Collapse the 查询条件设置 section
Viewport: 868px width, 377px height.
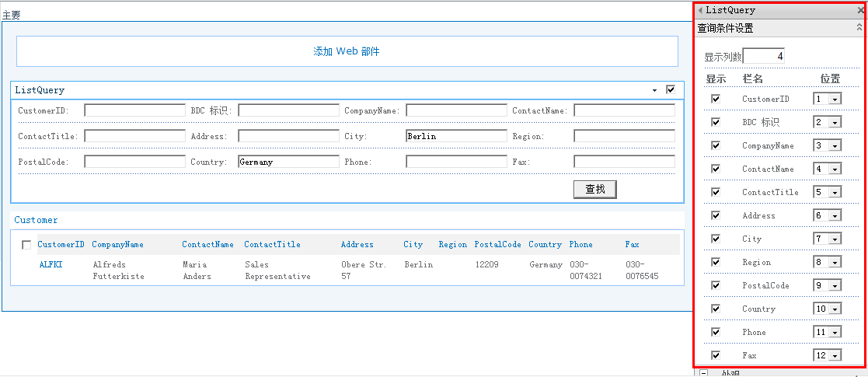(x=859, y=27)
